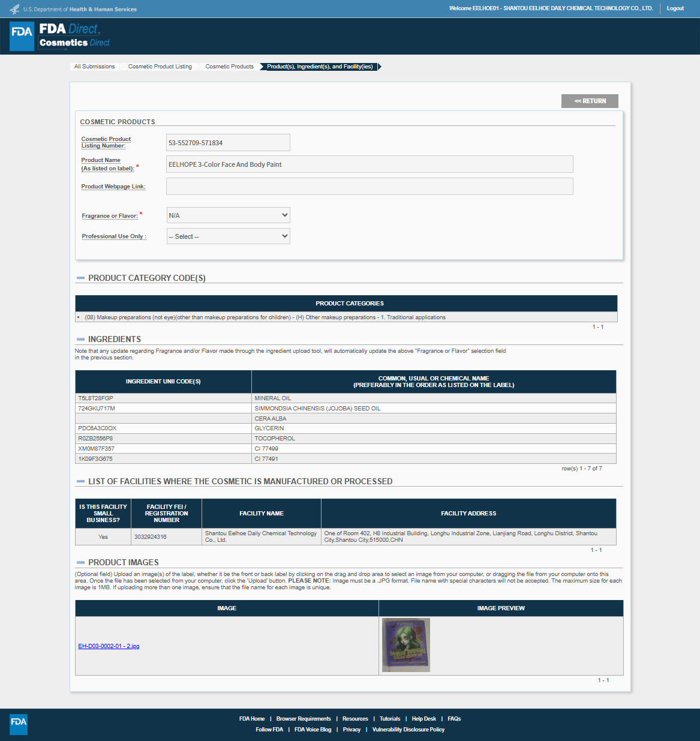Screen dimensions: 700x741
Task: Open Resources footer link
Action: [355, 719]
